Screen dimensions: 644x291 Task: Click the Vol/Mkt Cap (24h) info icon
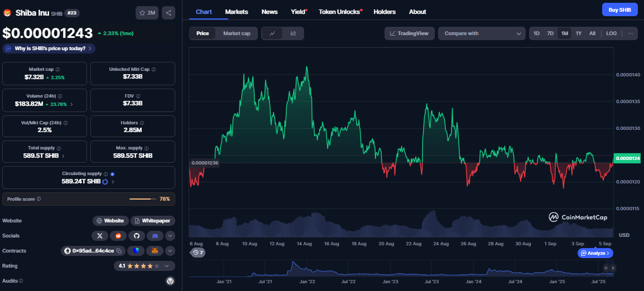66,123
